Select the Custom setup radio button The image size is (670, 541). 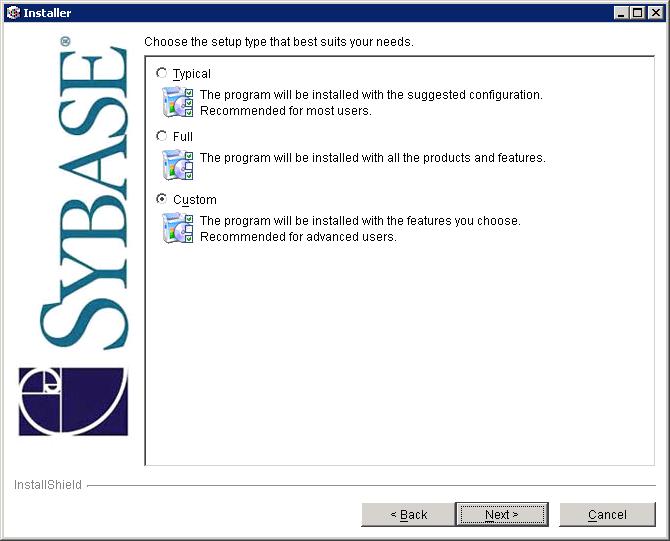click(162, 199)
